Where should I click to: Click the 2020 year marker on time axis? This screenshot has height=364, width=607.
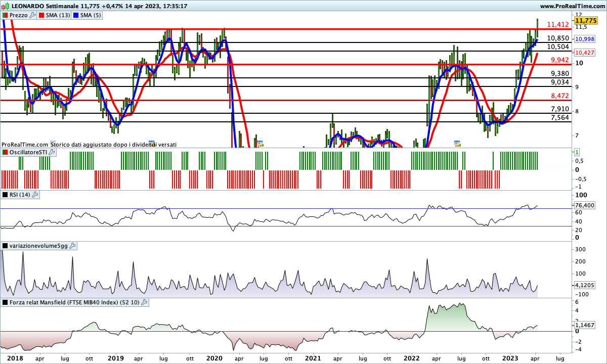214,358
